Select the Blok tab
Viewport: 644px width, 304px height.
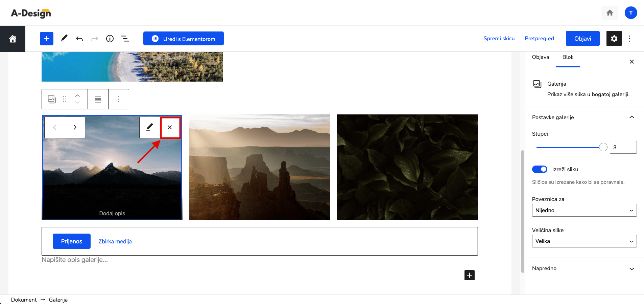pos(568,57)
